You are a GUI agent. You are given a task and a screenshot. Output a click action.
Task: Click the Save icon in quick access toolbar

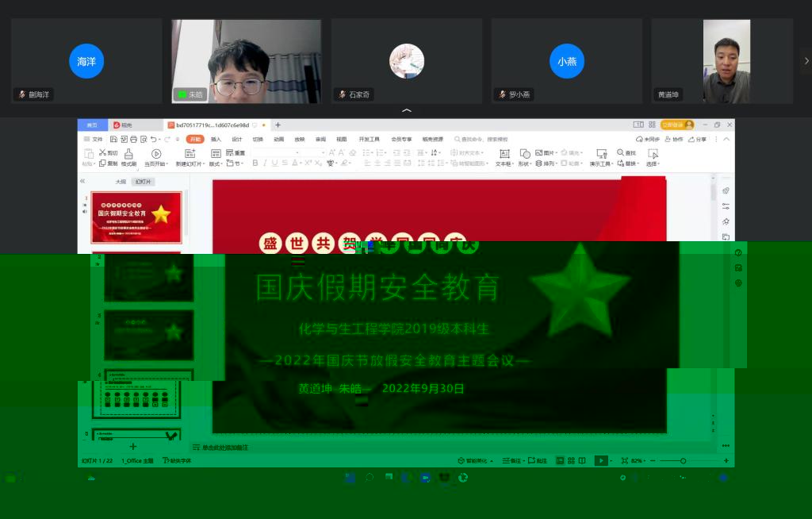(x=113, y=139)
